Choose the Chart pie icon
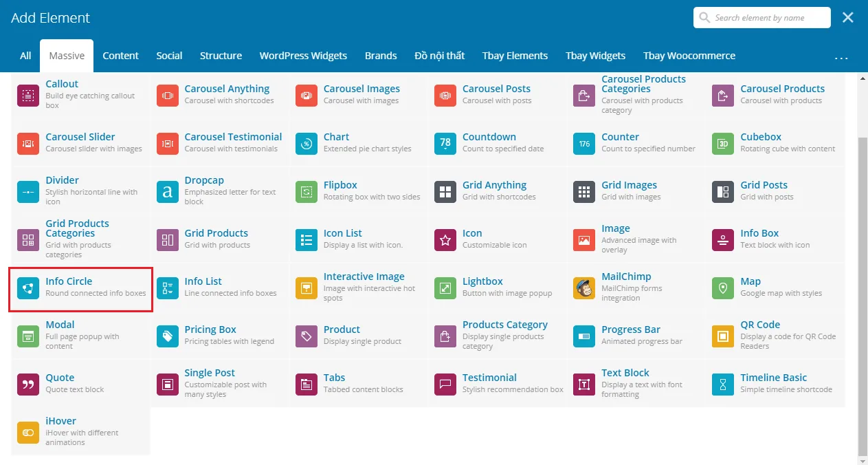This screenshot has height=465, width=868. pos(307,144)
